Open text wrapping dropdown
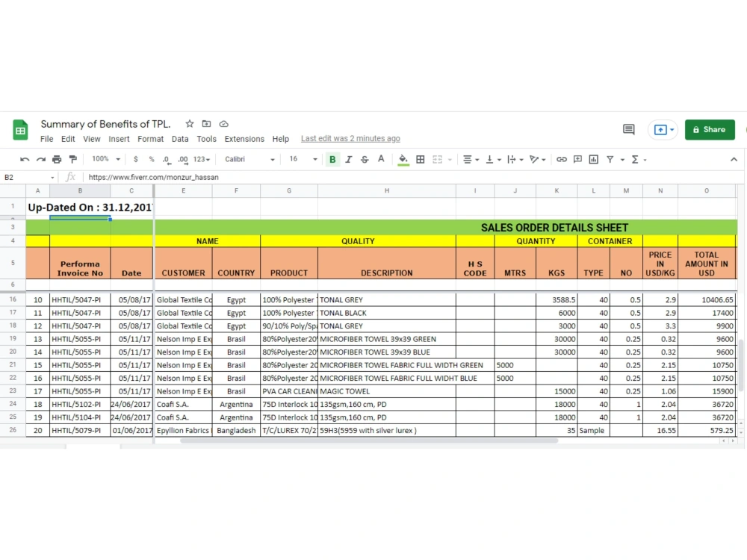This screenshot has width=747, height=560. (x=515, y=160)
